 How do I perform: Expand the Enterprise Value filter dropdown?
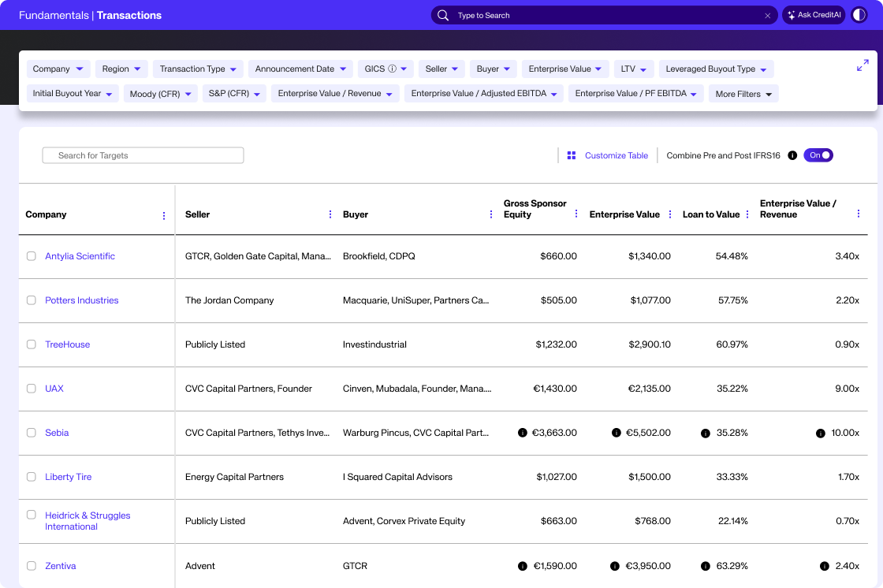tap(564, 69)
